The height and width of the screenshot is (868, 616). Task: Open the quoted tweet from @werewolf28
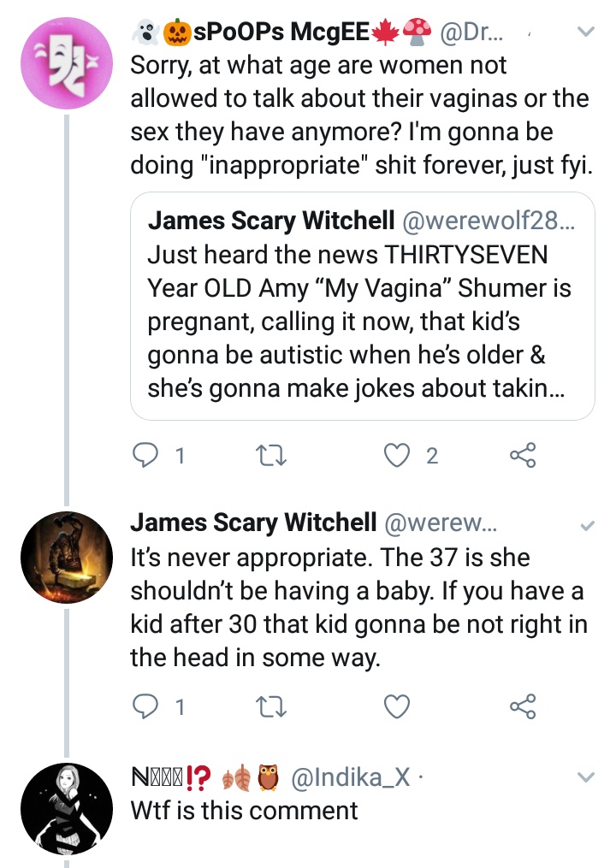point(362,305)
